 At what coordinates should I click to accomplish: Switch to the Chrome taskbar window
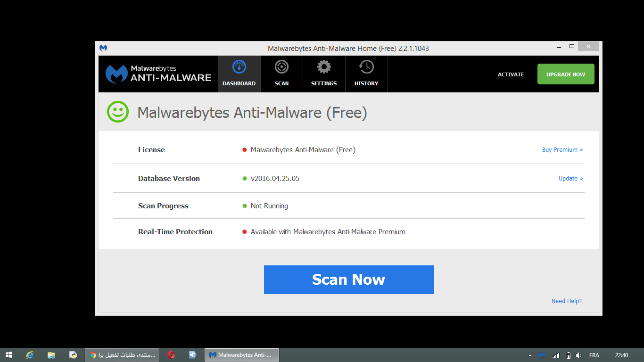click(x=122, y=355)
